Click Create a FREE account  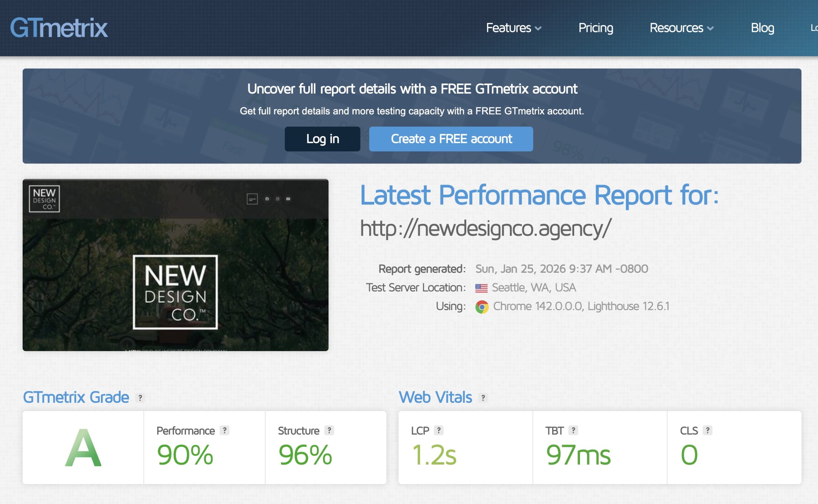pyautogui.click(x=451, y=139)
